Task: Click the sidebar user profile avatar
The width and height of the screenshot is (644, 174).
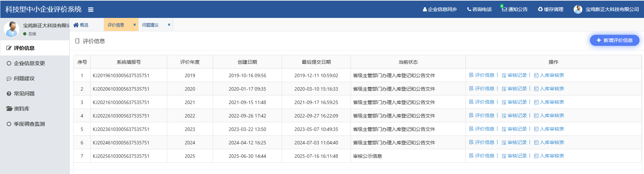Action: pyautogui.click(x=12, y=29)
